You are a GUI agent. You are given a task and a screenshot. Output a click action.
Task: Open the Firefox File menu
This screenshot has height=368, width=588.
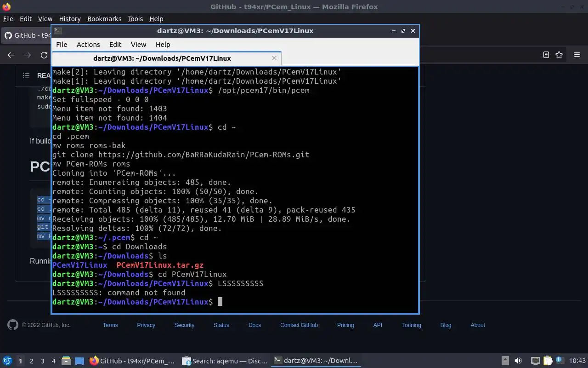(8, 19)
